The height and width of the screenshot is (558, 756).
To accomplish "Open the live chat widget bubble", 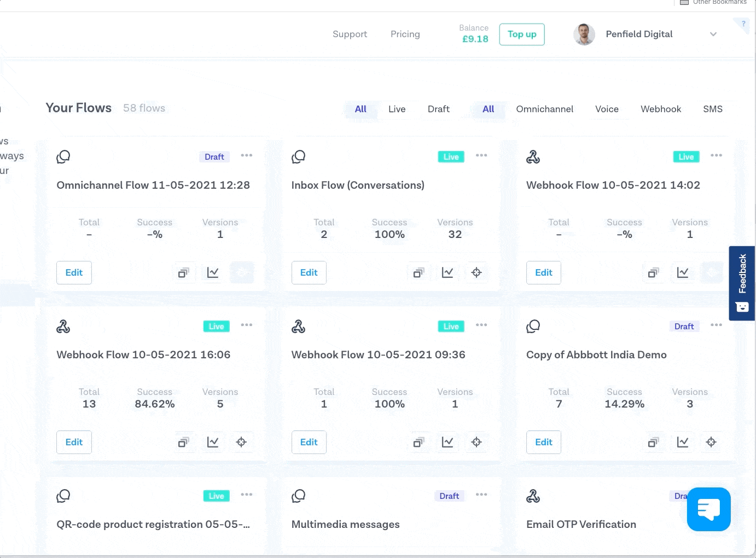I will tap(708, 509).
